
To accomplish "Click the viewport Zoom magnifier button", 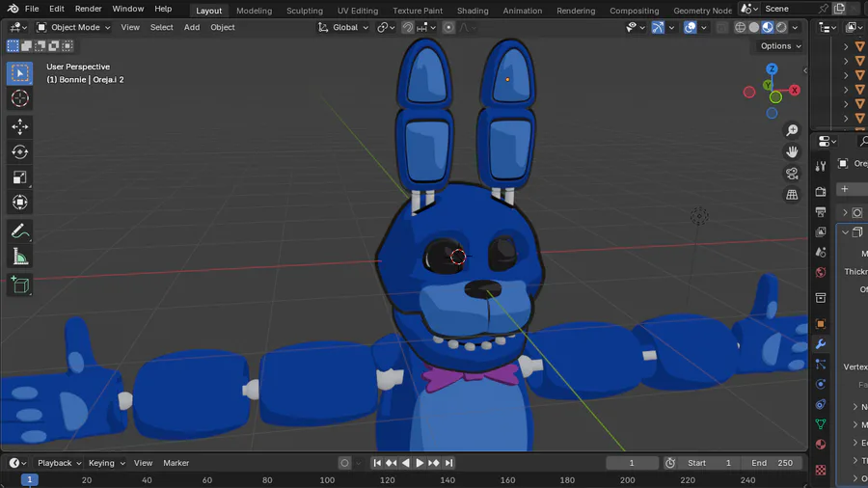I will coord(792,130).
